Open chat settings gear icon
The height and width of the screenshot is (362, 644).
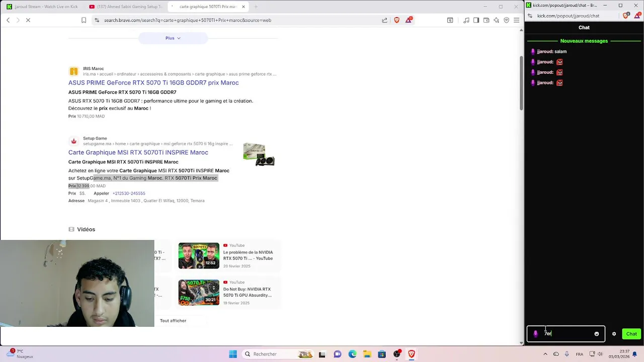click(614, 334)
